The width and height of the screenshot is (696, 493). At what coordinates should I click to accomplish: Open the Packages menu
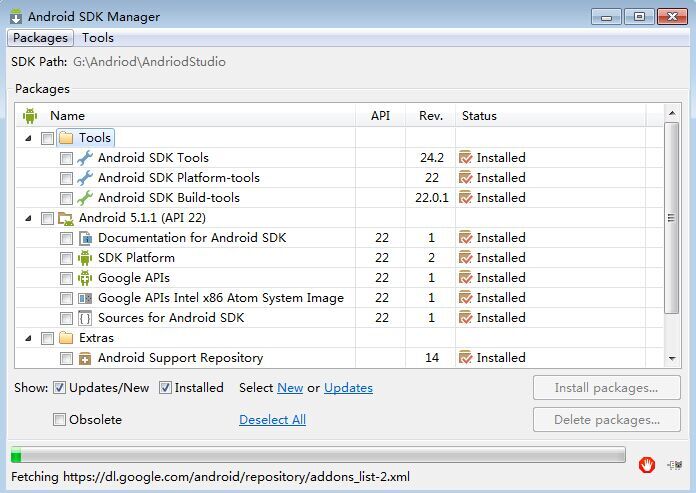pyautogui.click(x=40, y=38)
